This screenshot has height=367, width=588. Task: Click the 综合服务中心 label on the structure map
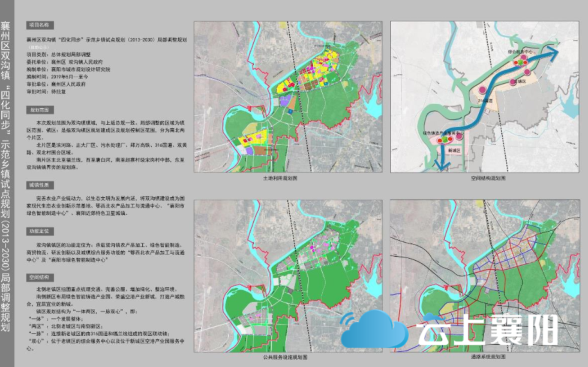point(520,51)
